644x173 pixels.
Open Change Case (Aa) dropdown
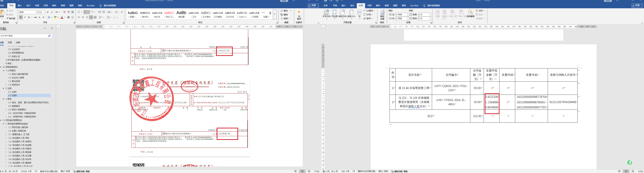(x=58, y=12)
